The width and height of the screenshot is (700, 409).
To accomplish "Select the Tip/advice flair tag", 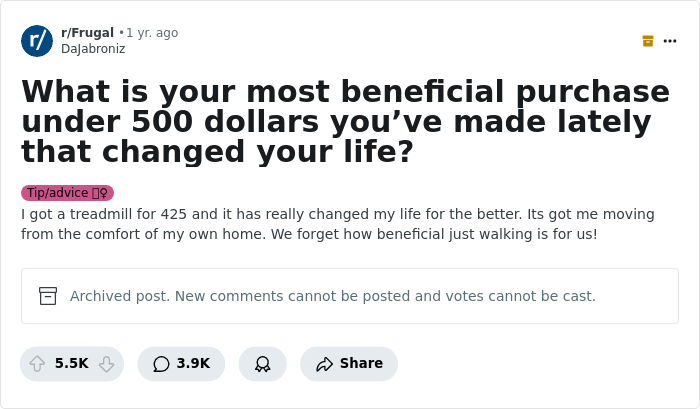I will pos(59,193).
